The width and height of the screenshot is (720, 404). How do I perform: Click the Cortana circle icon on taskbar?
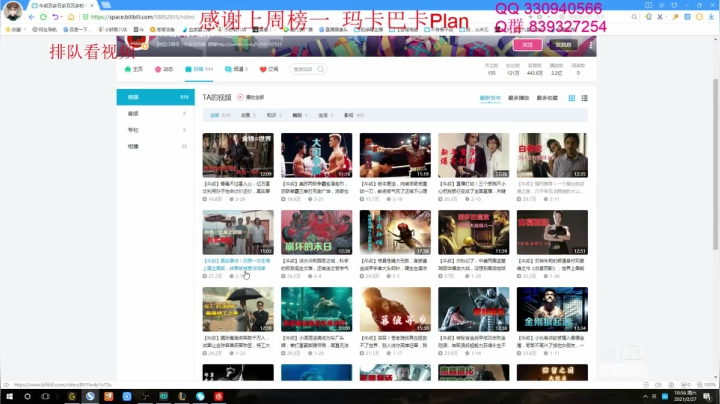click(x=27, y=396)
